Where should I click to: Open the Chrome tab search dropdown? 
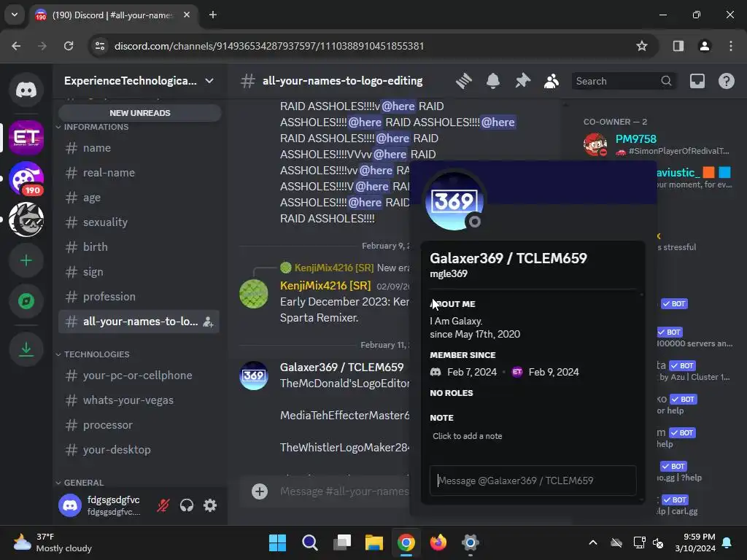[15, 15]
